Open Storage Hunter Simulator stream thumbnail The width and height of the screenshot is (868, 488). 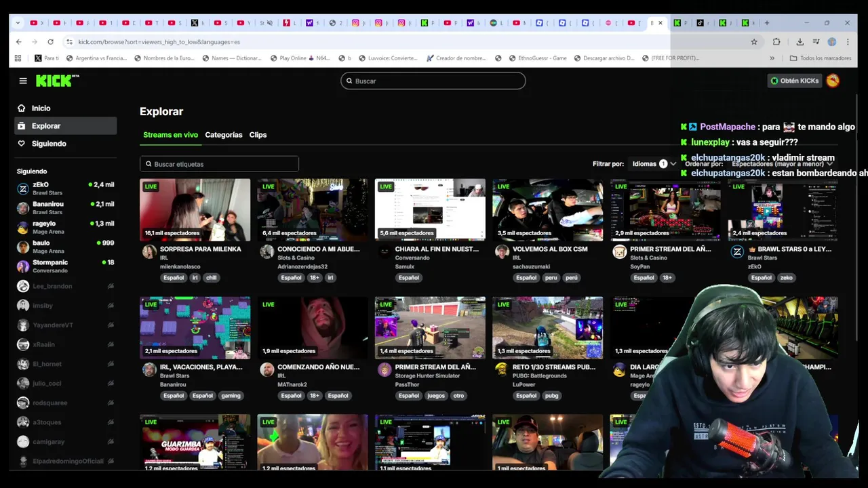[x=430, y=327]
